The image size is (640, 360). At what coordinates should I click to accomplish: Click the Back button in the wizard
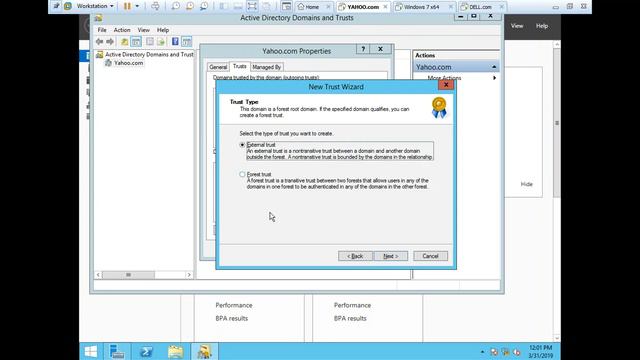click(355, 256)
